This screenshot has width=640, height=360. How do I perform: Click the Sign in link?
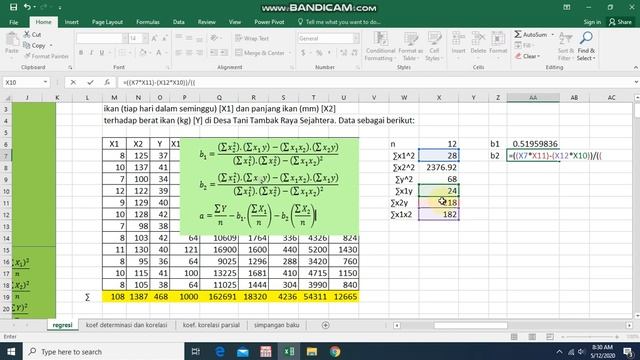click(592, 22)
